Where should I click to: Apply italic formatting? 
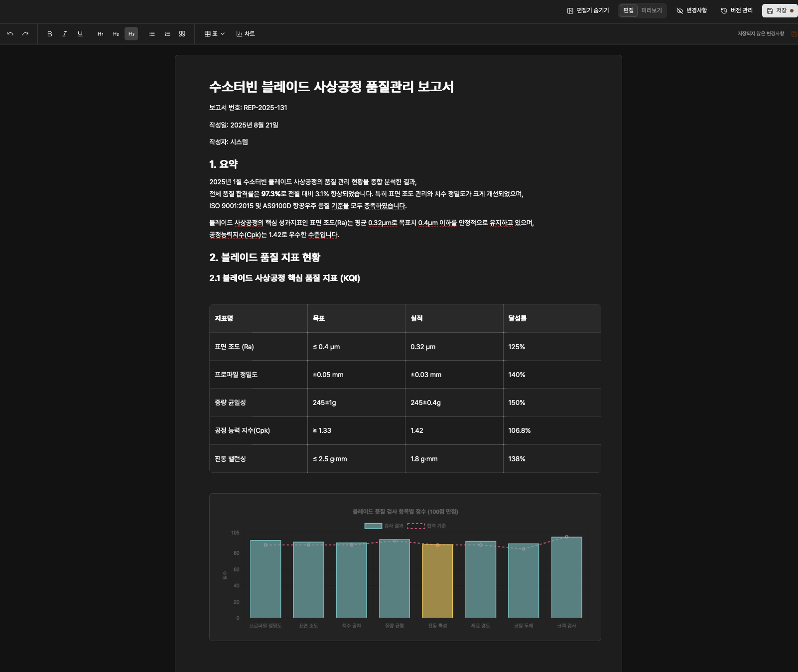coord(64,34)
